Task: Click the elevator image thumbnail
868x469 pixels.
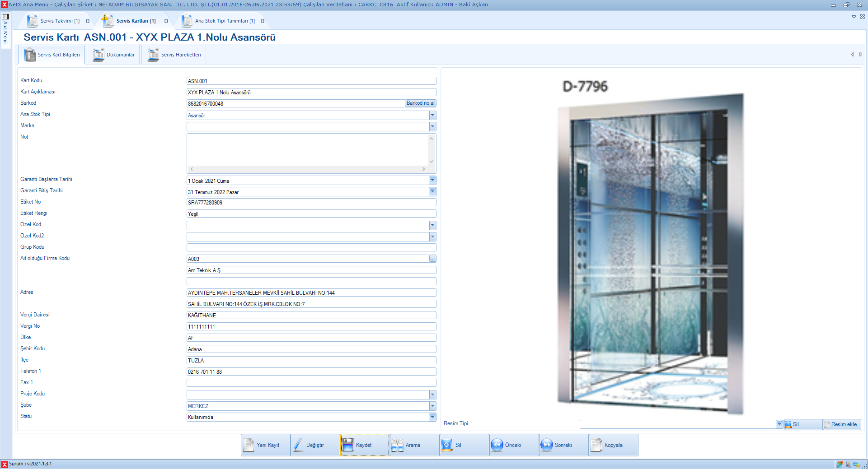Action: click(x=651, y=253)
